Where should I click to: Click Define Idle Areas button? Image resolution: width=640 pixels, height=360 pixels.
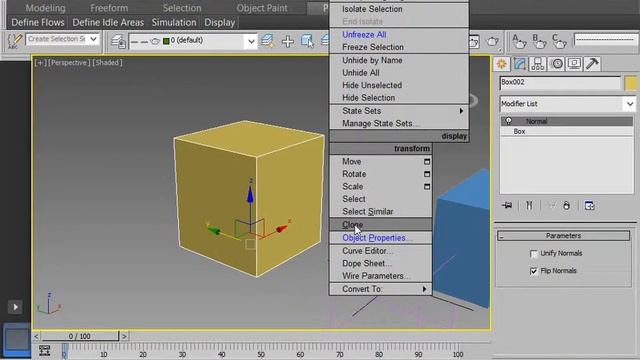[108, 22]
